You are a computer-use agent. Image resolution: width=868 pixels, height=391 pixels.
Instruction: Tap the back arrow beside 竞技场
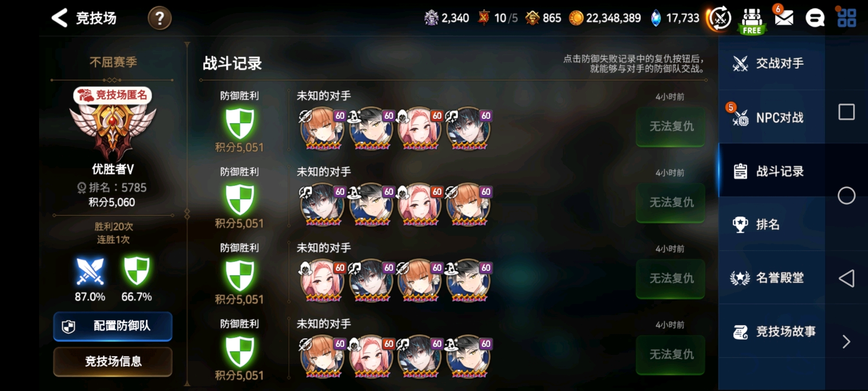coord(59,18)
